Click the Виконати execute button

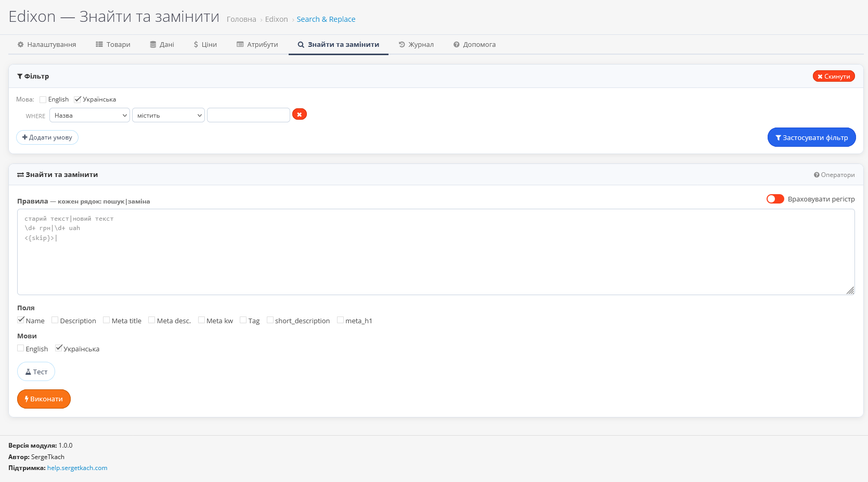(x=44, y=399)
